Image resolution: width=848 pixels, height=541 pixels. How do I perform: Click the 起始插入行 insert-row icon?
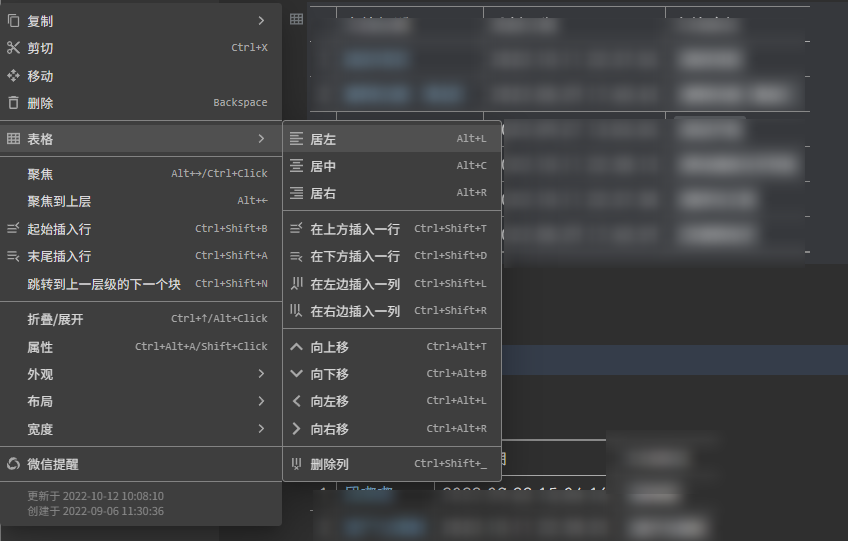14,228
